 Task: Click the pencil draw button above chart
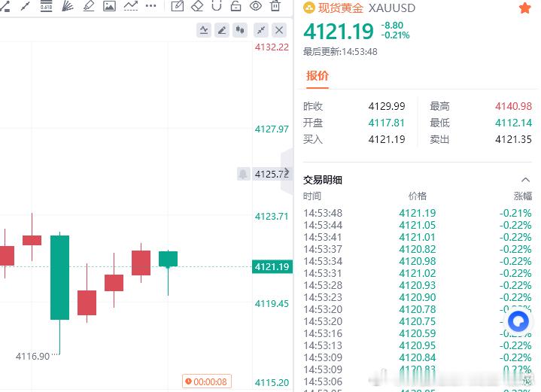tap(222, 30)
